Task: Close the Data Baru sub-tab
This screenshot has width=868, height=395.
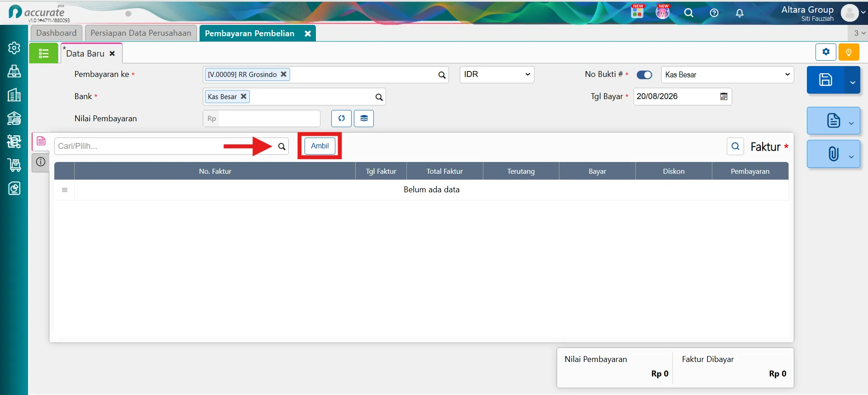Action: coord(112,53)
